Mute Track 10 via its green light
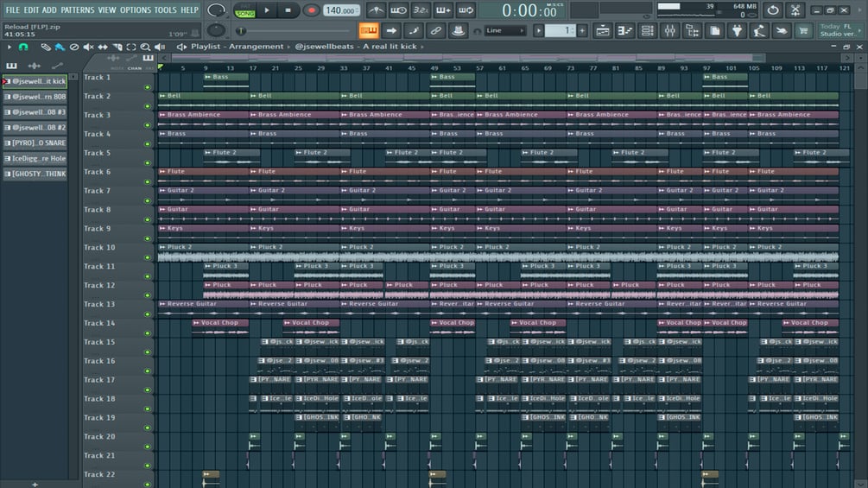The image size is (868, 488). (x=147, y=258)
